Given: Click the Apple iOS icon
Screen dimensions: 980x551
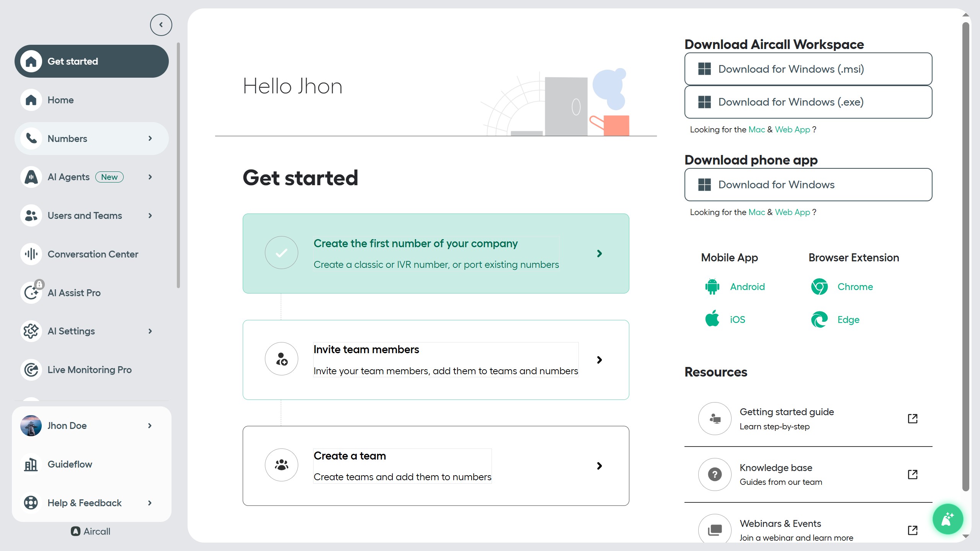Looking at the screenshot, I should point(712,319).
